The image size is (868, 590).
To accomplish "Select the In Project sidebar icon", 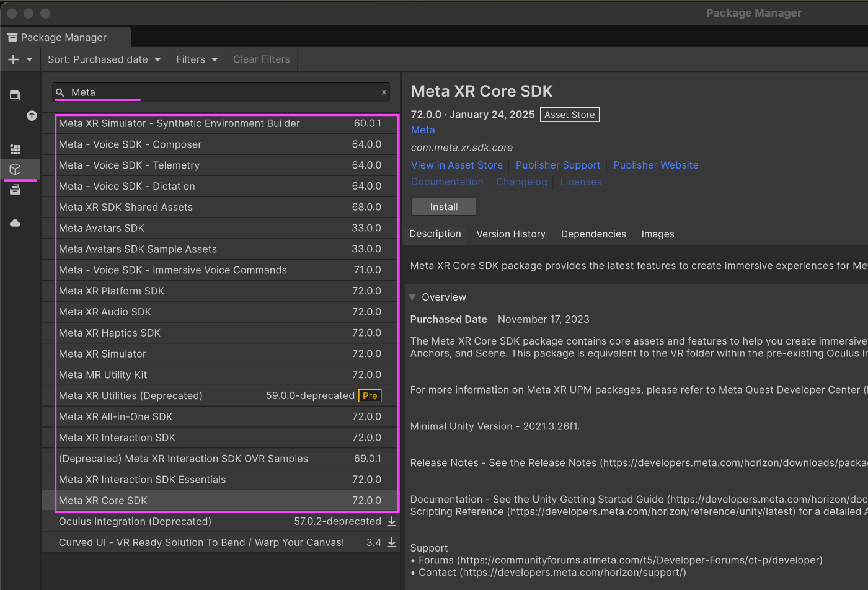I will (15, 95).
